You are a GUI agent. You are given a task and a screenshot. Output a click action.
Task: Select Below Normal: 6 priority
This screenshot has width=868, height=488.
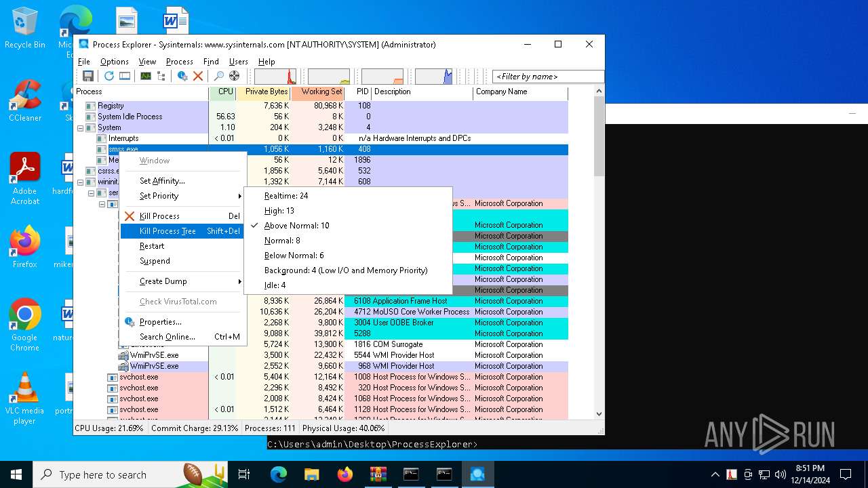coord(348,256)
